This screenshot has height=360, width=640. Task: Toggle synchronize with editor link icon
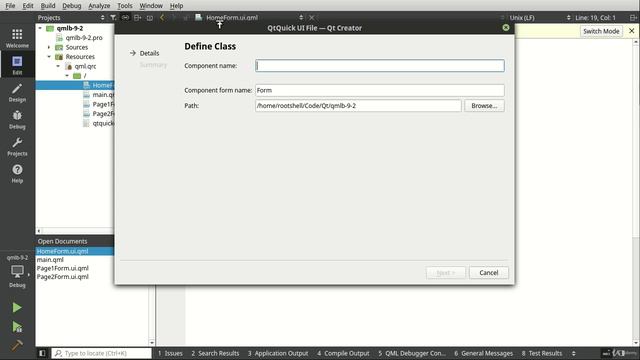(x=125, y=18)
